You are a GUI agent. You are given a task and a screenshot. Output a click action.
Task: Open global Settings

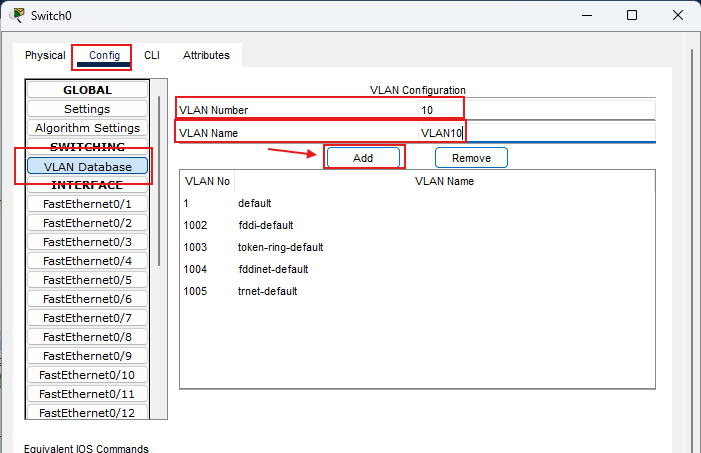pyautogui.click(x=88, y=109)
